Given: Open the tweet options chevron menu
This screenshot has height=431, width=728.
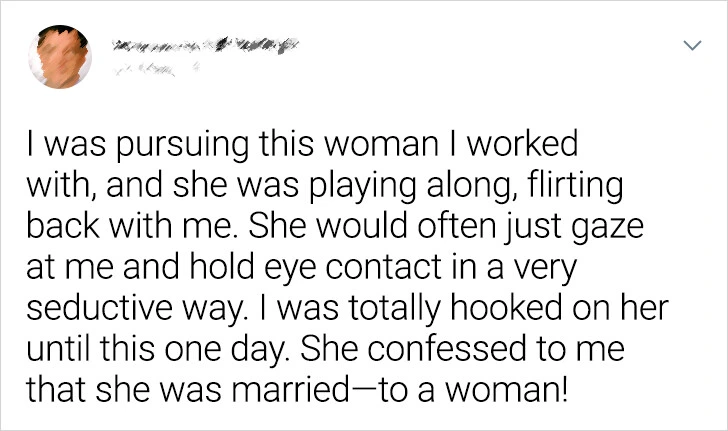Looking at the screenshot, I should [690, 46].
